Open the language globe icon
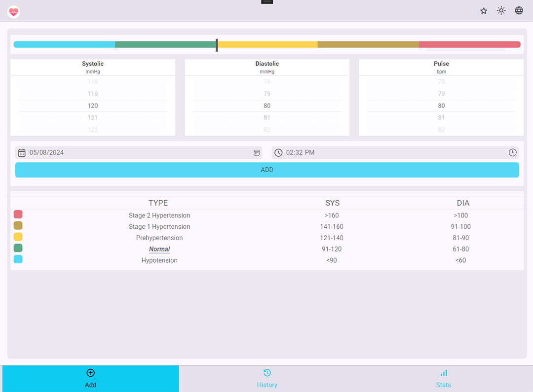Screen dimensions: 533x392 pyautogui.click(x=519, y=11)
